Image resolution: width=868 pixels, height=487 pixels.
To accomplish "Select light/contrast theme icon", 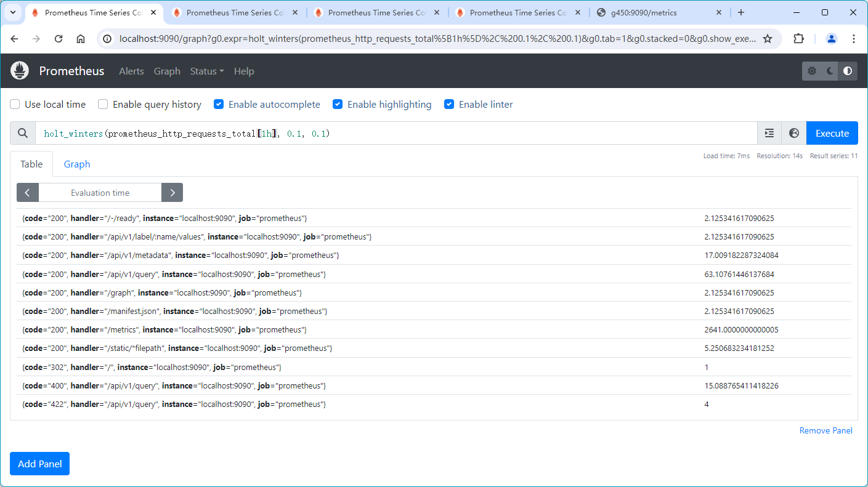I will click(848, 71).
